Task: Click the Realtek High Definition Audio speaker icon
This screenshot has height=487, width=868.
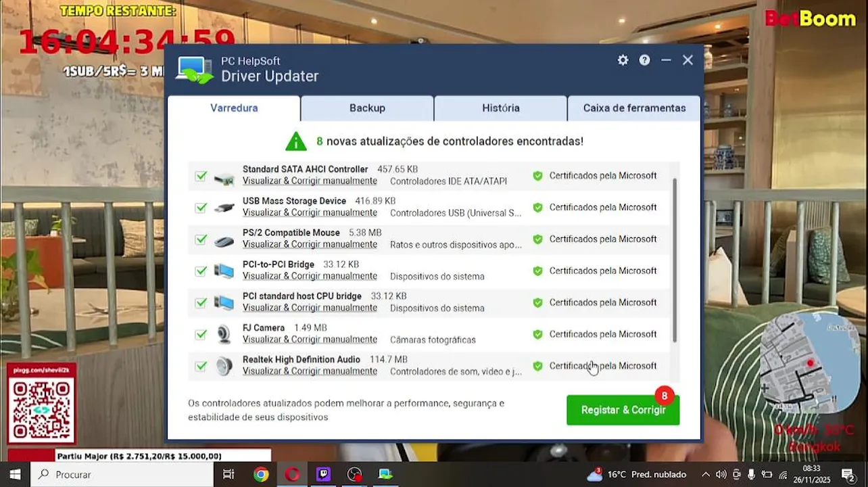Action: tap(224, 366)
